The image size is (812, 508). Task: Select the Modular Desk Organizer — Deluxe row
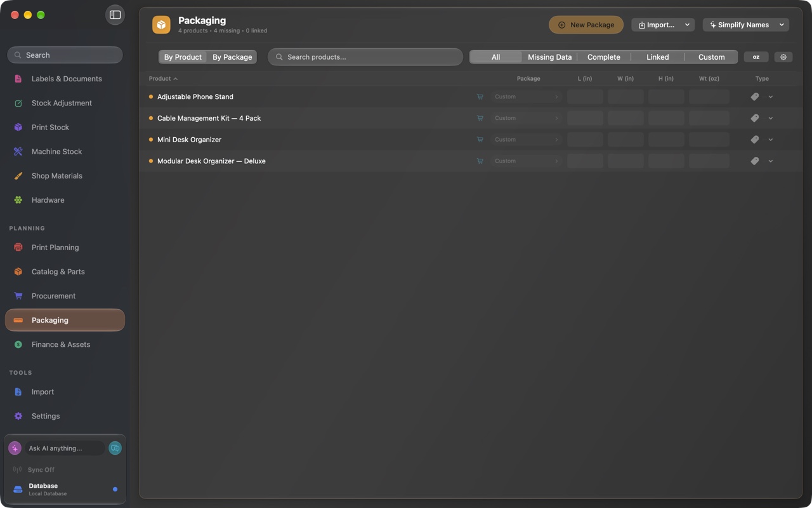[471, 161]
